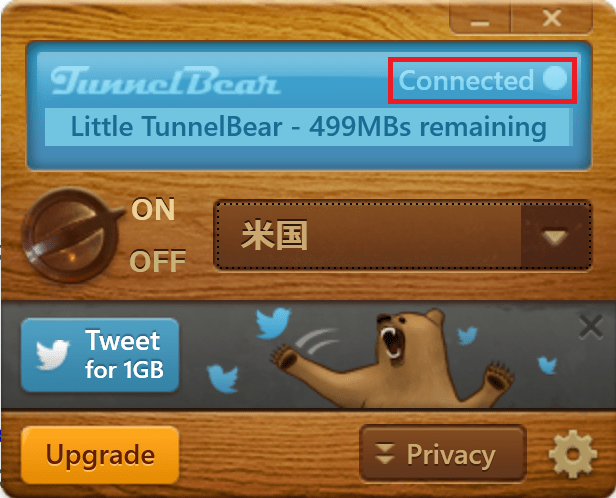Image resolution: width=616 pixels, height=498 pixels.
Task: Click the 499MBs remaining data bar
Action: point(308,127)
